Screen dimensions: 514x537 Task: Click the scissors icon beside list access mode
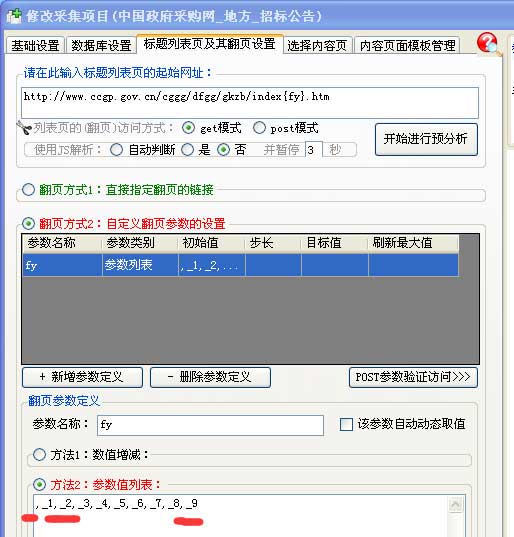click(24, 128)
